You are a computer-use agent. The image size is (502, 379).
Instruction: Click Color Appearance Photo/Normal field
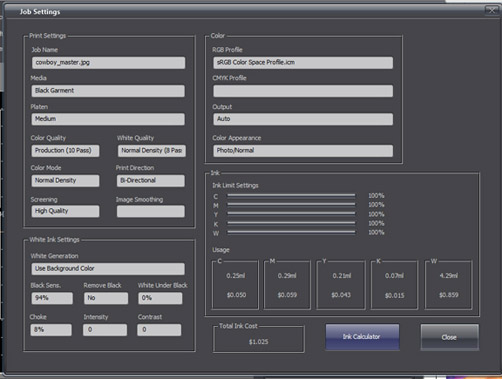303,151
